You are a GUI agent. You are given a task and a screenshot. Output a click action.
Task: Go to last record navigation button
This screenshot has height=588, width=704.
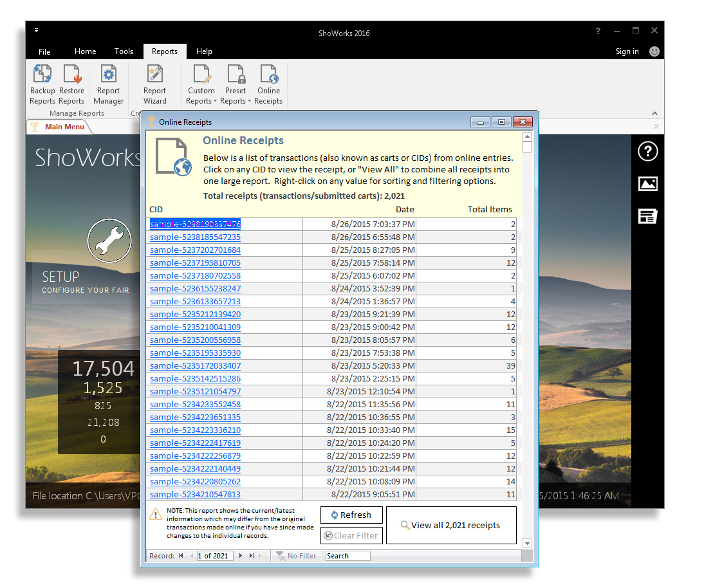click(x=252, y=556)
